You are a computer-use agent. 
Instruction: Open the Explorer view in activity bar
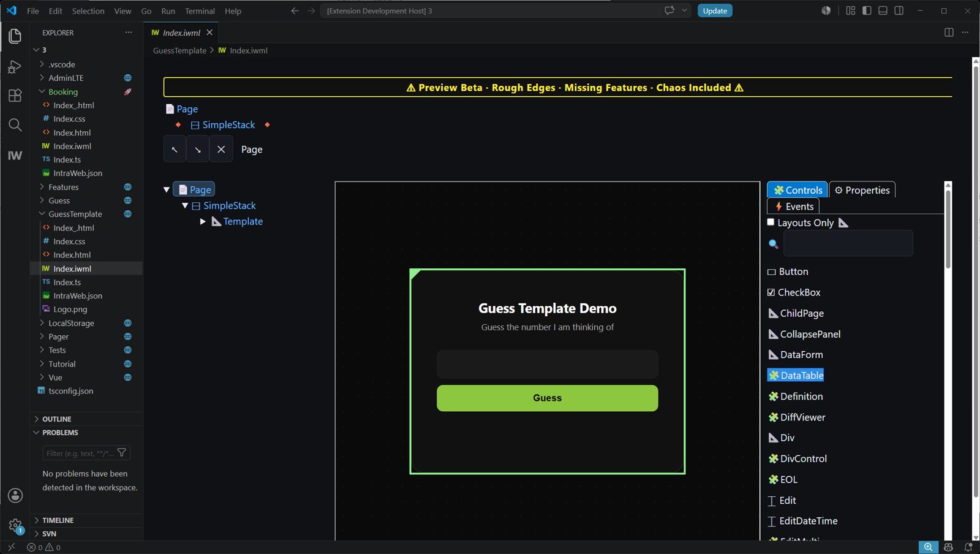(15, 36)
